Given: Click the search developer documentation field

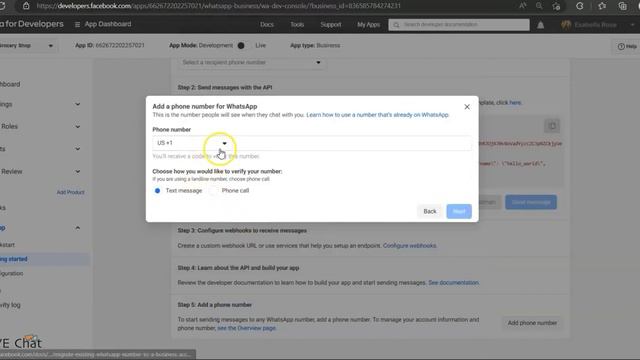Looking at the screenshot, I should pyautogui.click(x=459, y=24).
